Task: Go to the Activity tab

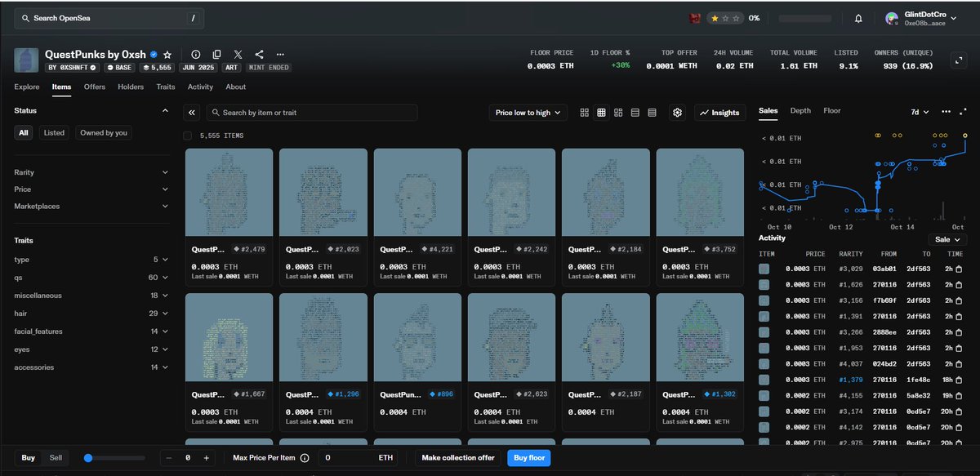Action: (200, 87)
